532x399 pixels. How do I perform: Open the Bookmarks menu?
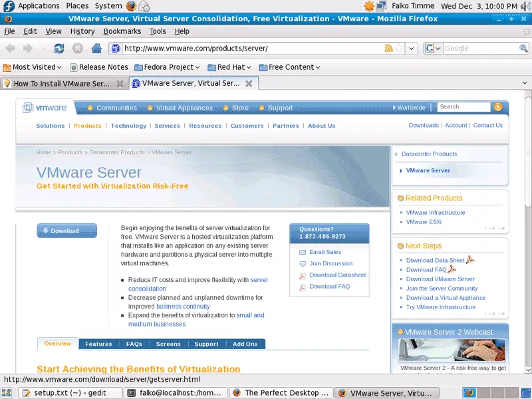click(122, 31)
